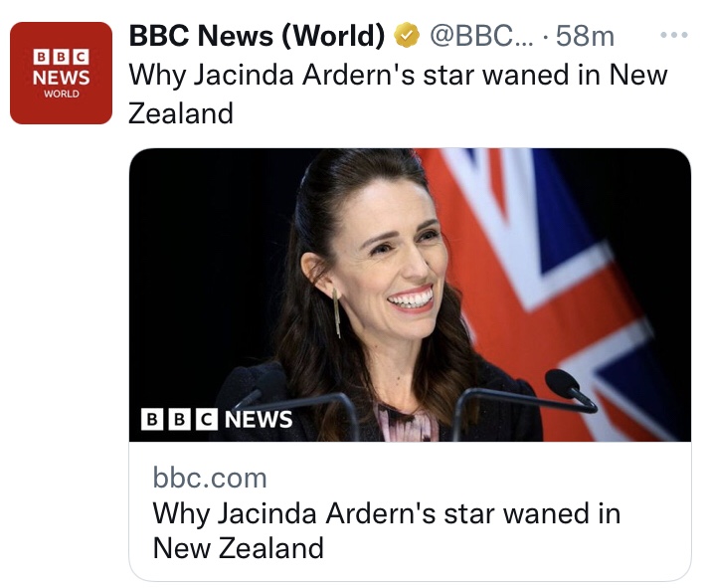
Task: Click the dangling earring in the photo
Action: tap(336, 313)
